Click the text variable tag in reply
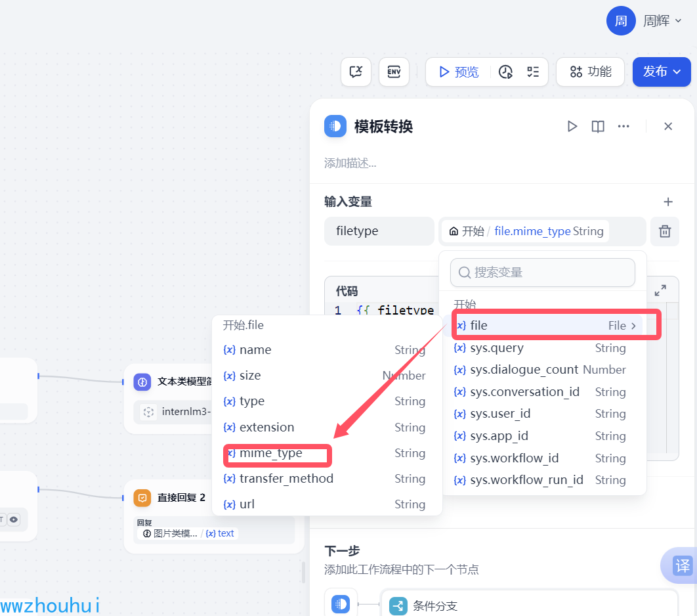Screen dimensions: 697x616 pos(220,533)
